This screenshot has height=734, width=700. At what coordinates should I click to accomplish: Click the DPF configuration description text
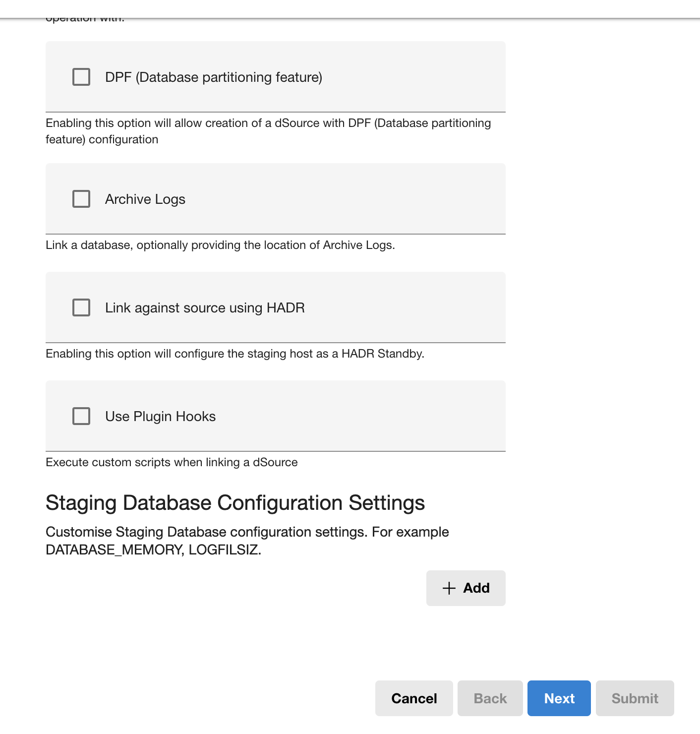268,131
